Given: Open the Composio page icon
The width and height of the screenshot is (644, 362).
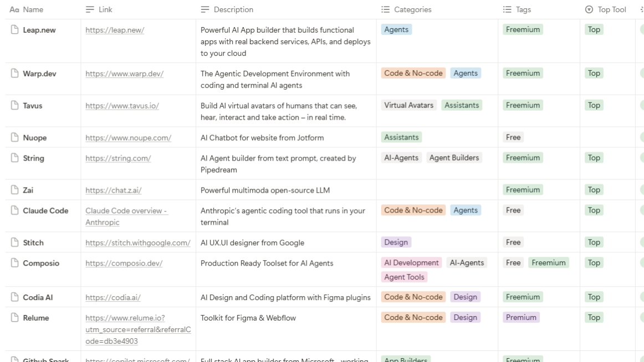Looking at the screenshot, I should point(15,263).
